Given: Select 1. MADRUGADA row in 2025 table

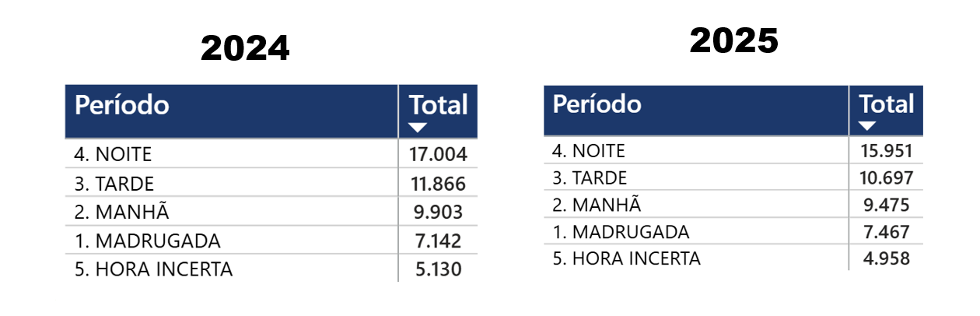Looking at the screenshot, I should [x=733, y=231].
